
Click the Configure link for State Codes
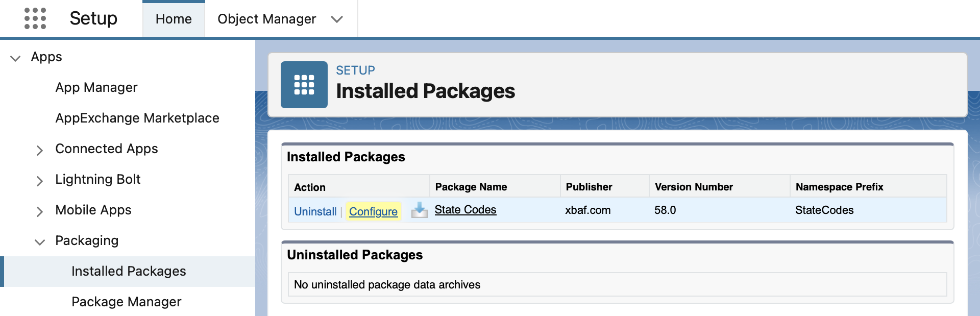[x=373, y=211]
